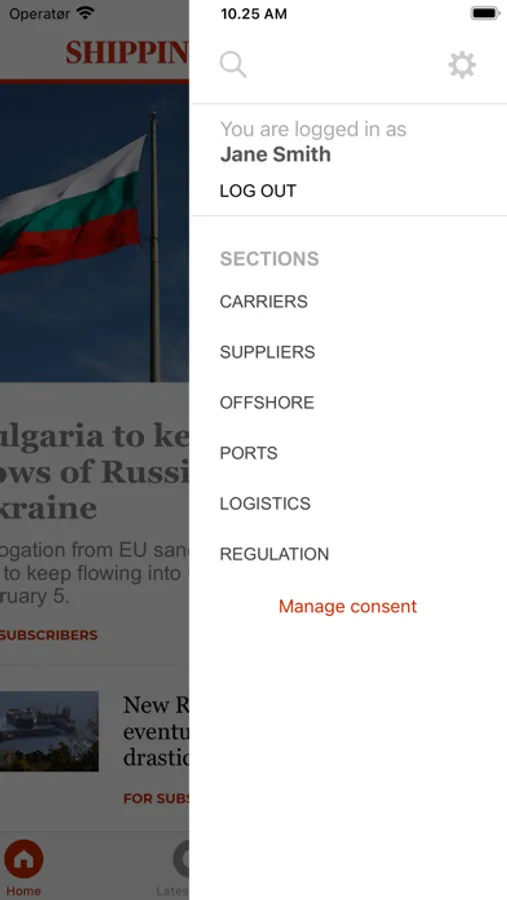This screenshot has height=900, width=507.
Task: Select the Ports section
Action: (x=249, y=453)
